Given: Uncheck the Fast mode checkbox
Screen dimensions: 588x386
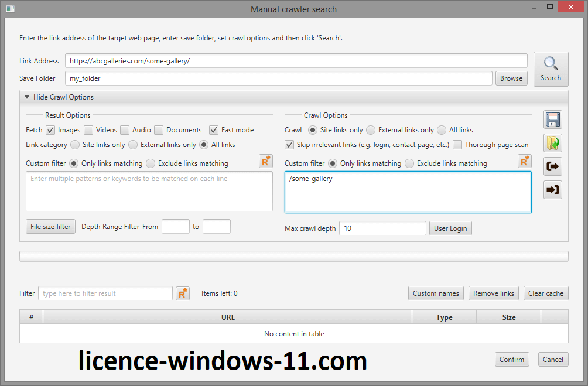Looking at the screenshot, I should (214, 130).
